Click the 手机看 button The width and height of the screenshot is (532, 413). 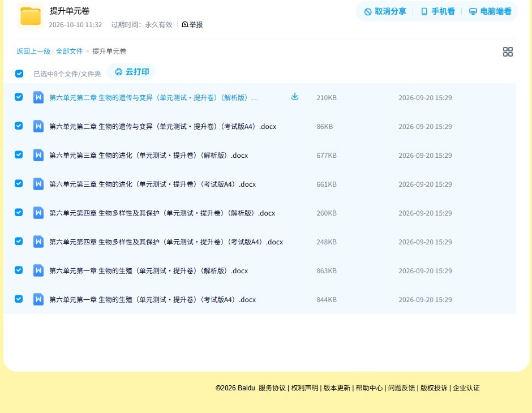click(x=437, y=11)
